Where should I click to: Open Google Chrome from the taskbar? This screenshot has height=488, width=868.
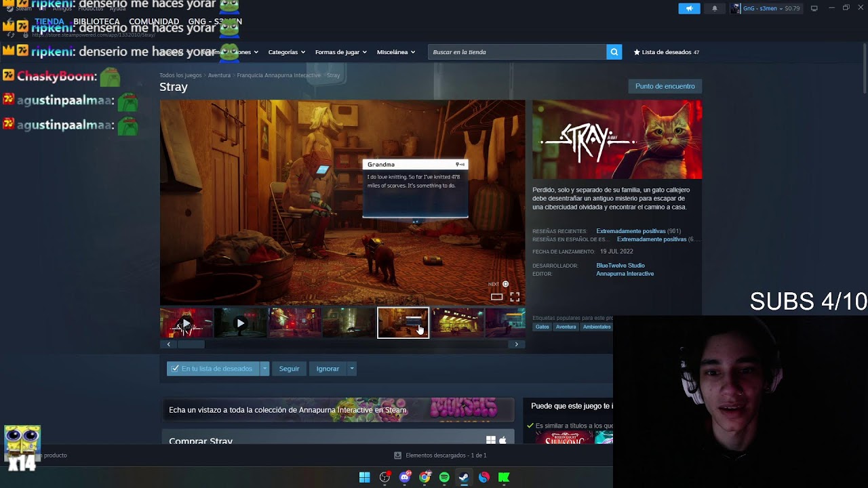tap(425, 477)
